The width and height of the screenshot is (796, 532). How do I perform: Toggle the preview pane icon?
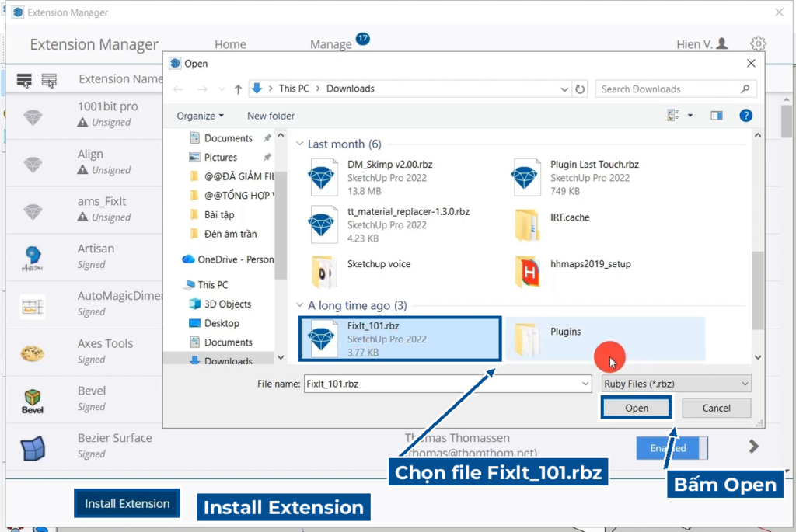pyautogui.click(x=716, y=116)
